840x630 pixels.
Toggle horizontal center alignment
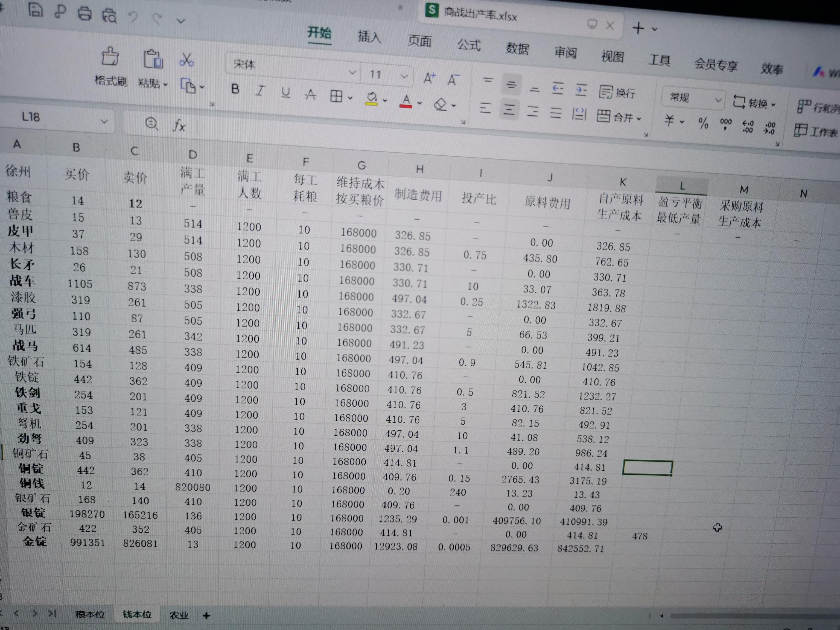click(509, 110)
